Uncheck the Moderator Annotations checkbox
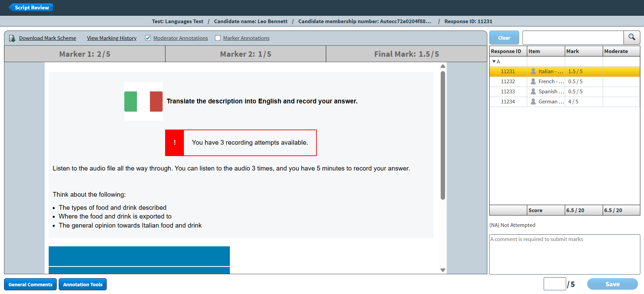The width and height of the screenshot is (644, 294). tap(148, 38)
